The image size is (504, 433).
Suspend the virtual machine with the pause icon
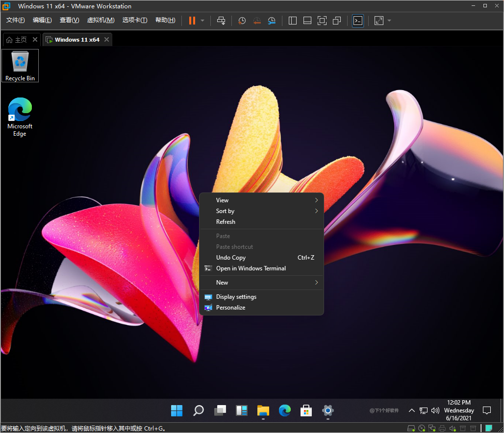[x=191, y=21]
